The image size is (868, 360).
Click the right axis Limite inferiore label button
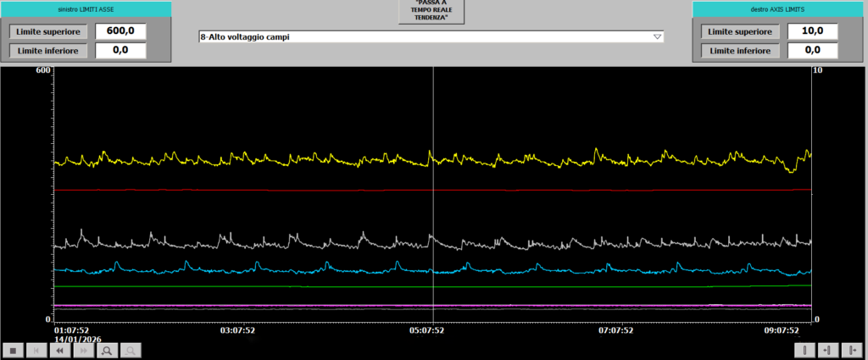pyautogui.click(x=740, y=51)
